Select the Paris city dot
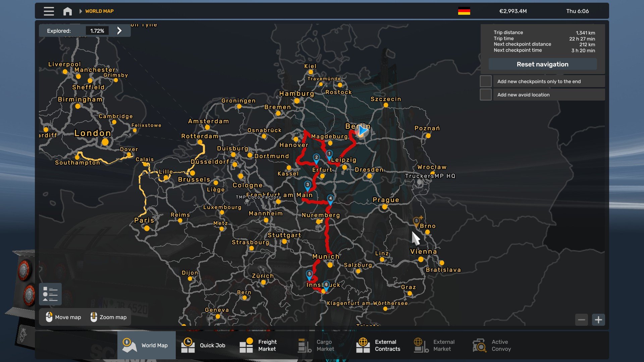644x362 pixels. (147, 228)
